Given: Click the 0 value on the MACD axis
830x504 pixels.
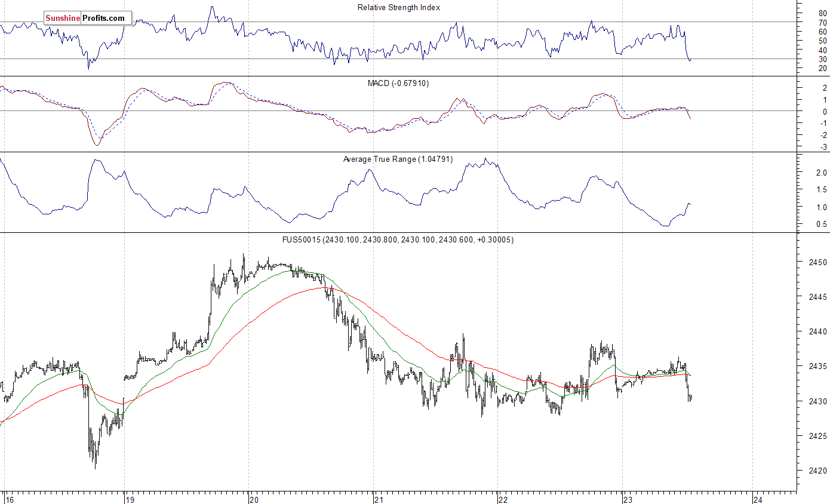Looking at the screenshot, I should tap(825, 112).
